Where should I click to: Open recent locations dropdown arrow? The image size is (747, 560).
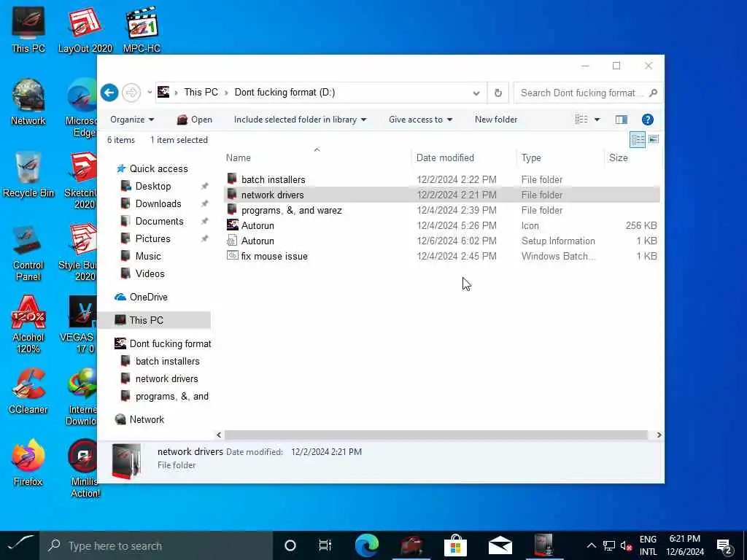[x=149, y=93]
